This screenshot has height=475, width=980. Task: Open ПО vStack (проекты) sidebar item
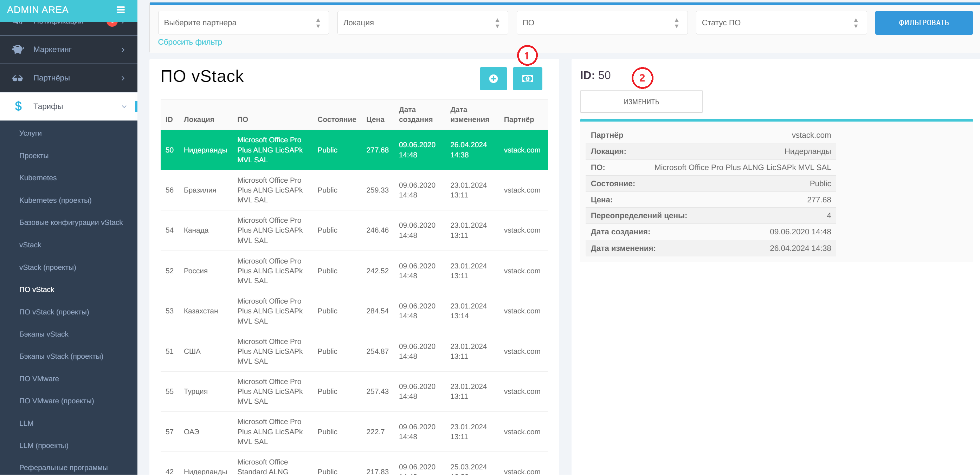tap(54, 312)
